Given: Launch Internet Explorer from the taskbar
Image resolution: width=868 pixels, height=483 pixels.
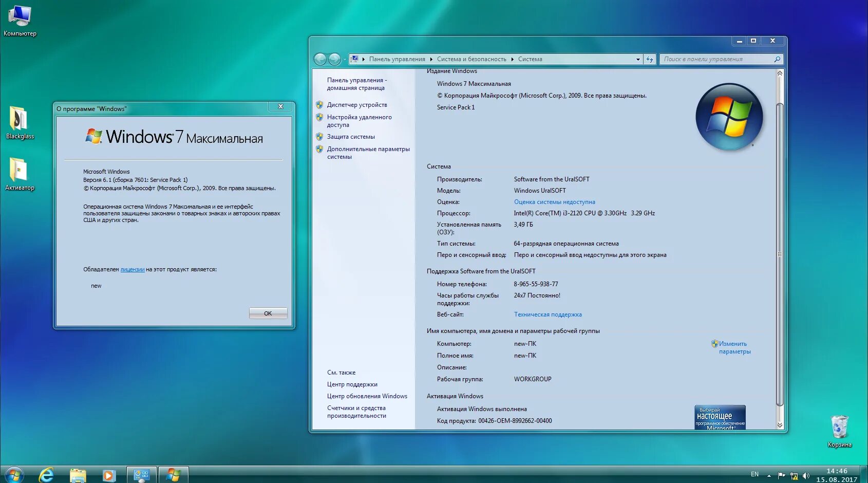Looking at the screenshot, I should [46, 475].
